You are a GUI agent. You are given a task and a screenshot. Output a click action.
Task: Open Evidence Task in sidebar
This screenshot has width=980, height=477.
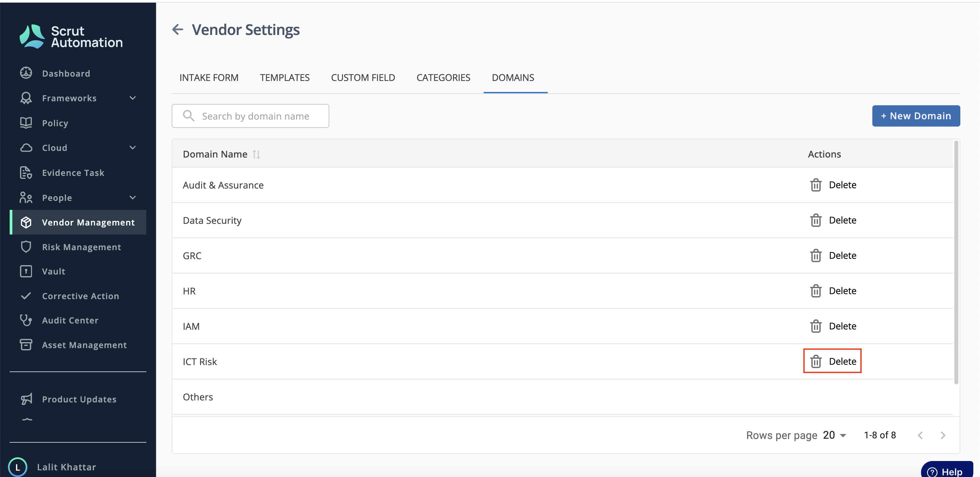click(78, 173)
